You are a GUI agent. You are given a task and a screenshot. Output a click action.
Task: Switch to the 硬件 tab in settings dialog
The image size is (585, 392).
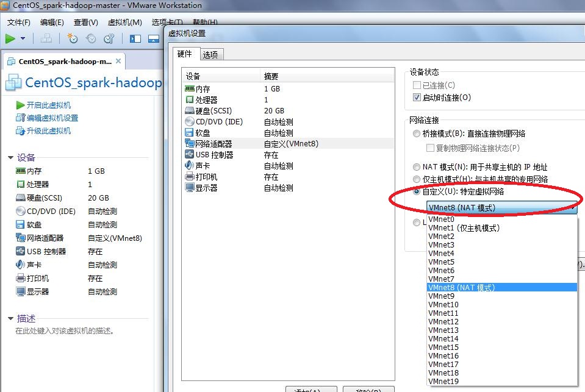point(185,54)
